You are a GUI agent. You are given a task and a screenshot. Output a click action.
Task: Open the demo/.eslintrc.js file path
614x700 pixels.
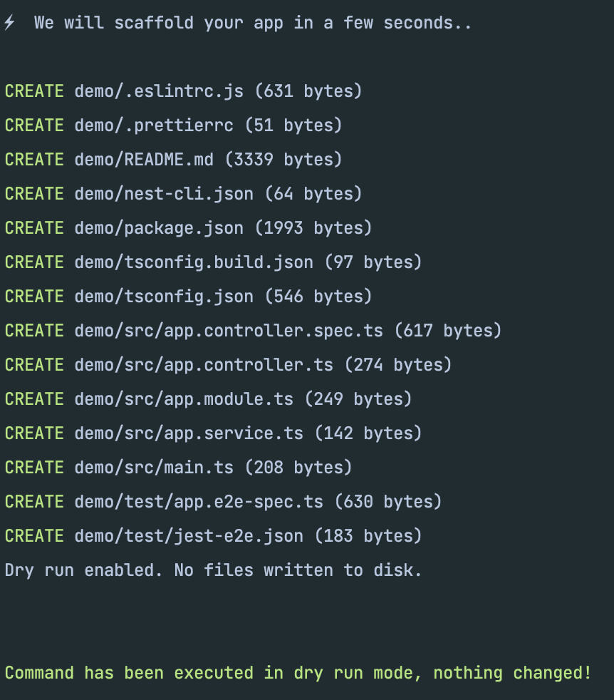(x=159, y=91)
